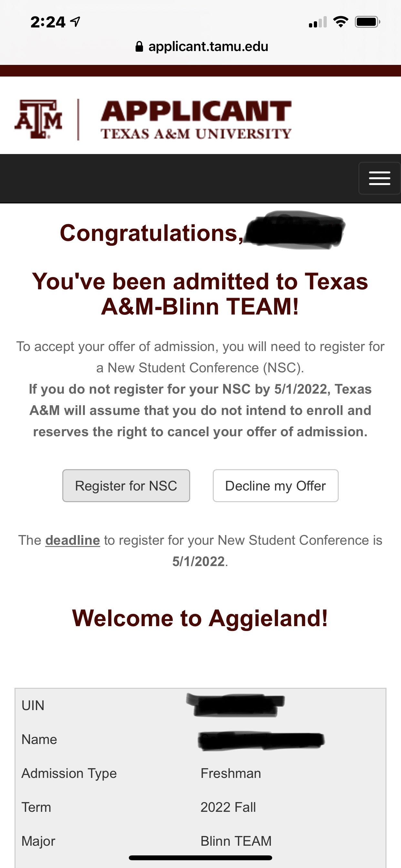Image resolution: width=401 pixels, height=868 pixels.
Task: Tap the cellular signal bars icon
Action: pos(317,22)
